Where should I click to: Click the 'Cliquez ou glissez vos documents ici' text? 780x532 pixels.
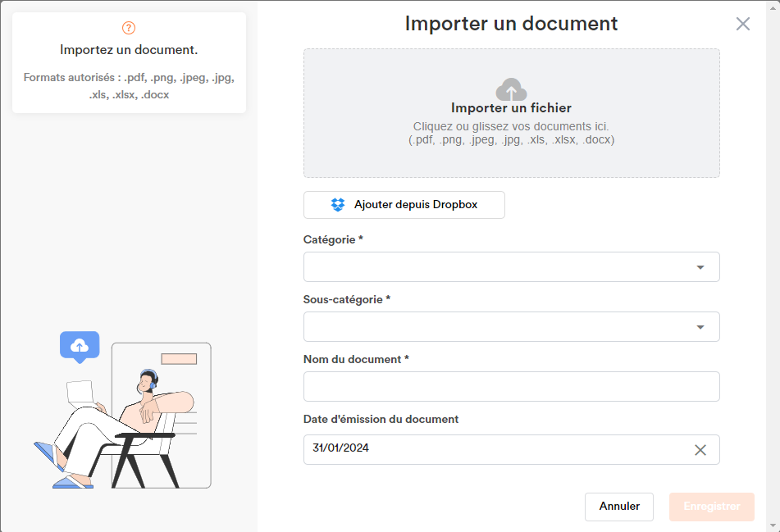[511, 126]
